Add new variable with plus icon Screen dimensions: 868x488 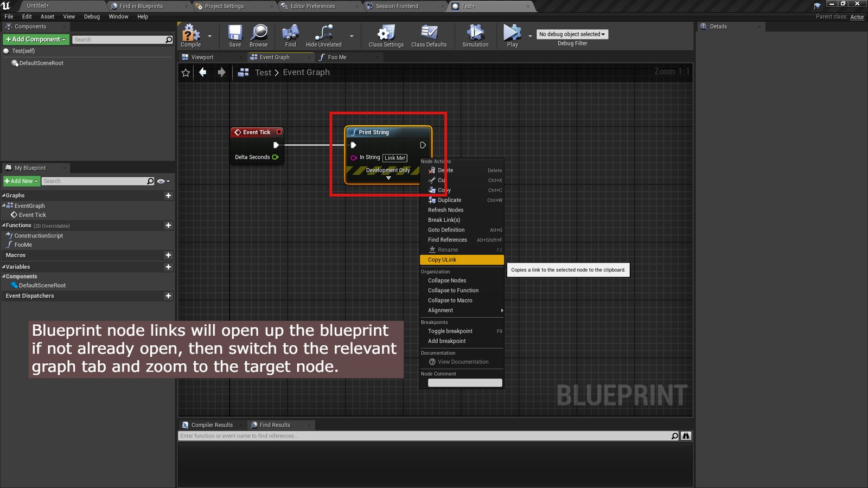(168, 267)
